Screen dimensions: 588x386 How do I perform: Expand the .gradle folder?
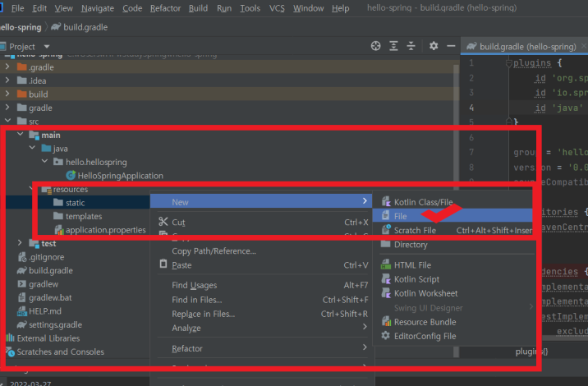click(7, 67)
